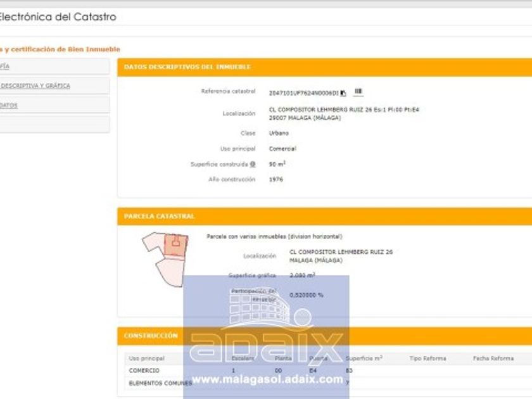Image resolution: width=532 pixels, height=399 pixels.
Task: Click the 29007 MALAGA (MÁLAGA) line
Action: [305, 118]
